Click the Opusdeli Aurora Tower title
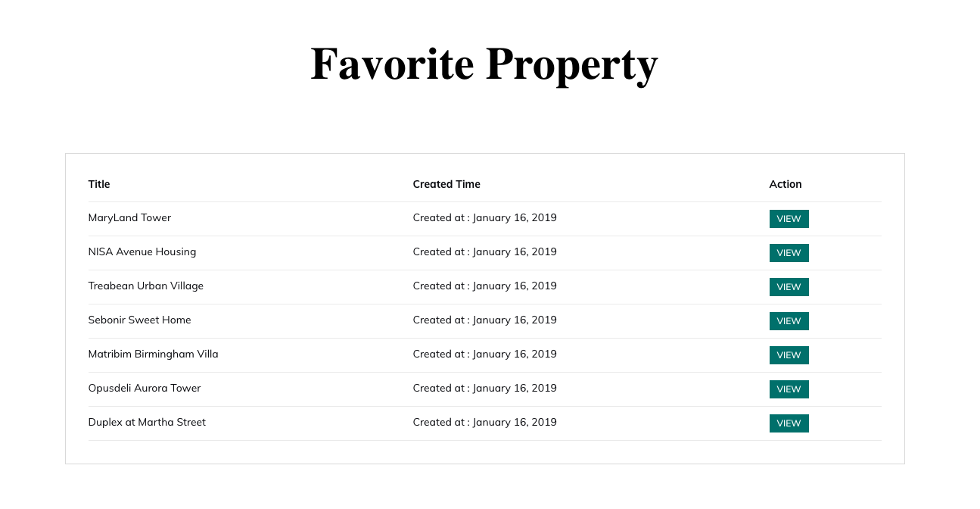 145,388
